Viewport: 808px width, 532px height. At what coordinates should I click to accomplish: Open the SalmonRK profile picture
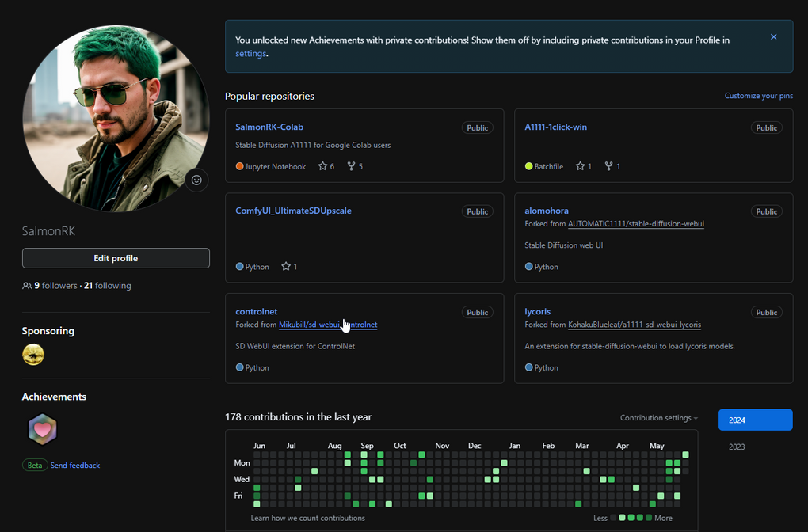point(116,119)
